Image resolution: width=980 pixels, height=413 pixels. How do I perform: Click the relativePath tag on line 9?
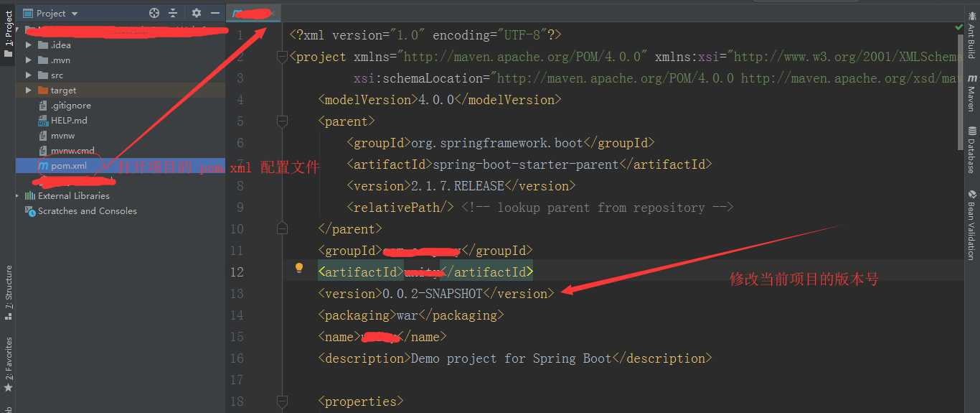coord(400,208)
